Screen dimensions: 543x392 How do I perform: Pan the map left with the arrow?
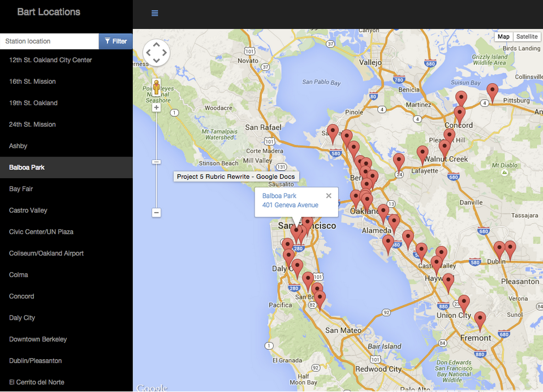point(148,53)
